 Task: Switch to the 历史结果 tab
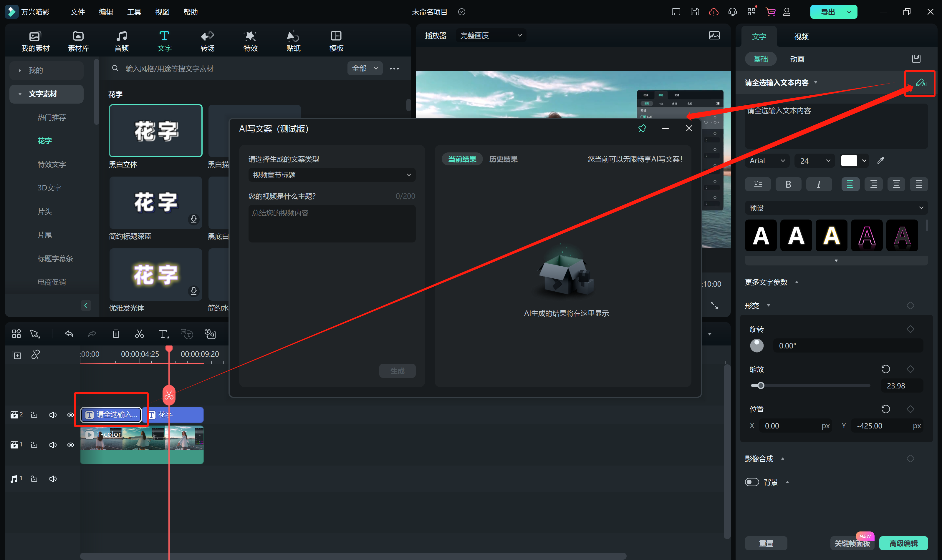[x=503, y=159]
